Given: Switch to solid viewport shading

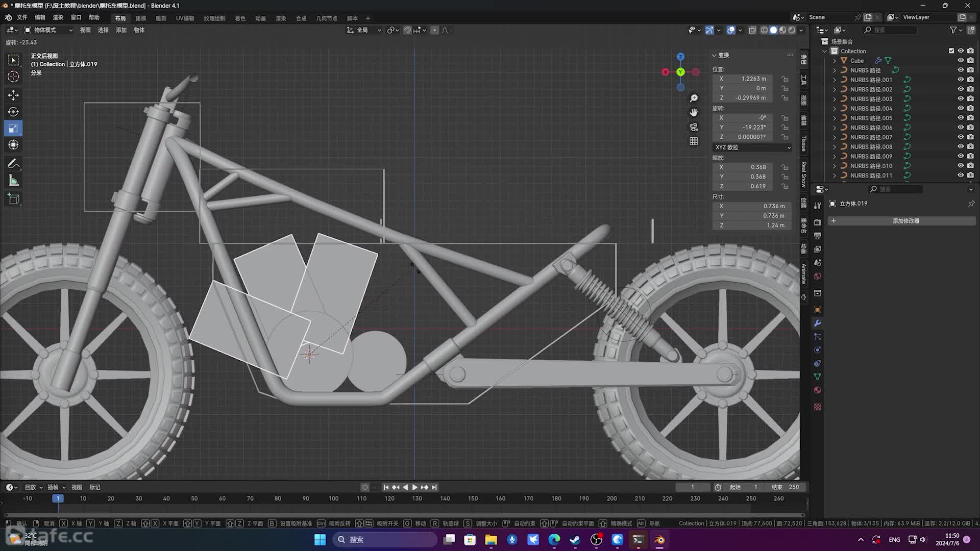Looking at the screenshot, I should [x=773, y=30].
